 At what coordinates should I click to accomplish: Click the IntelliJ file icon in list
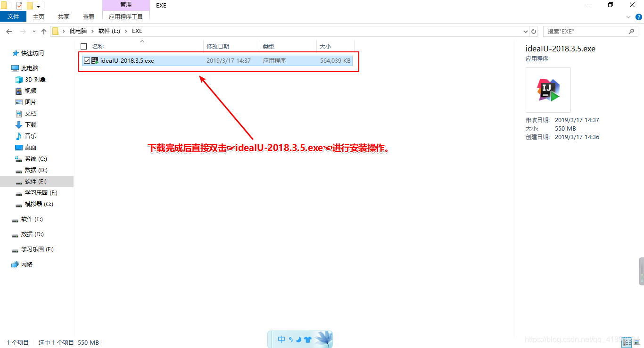95,60
